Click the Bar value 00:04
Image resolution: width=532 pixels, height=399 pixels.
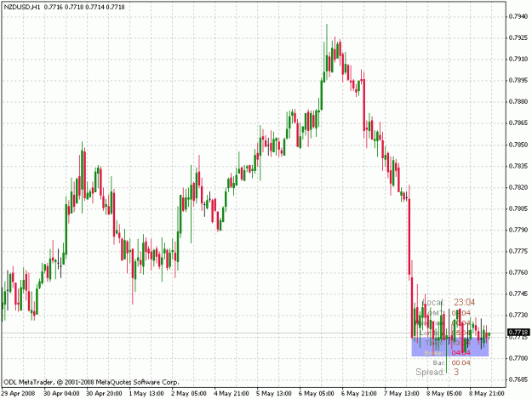pos(461,363)
